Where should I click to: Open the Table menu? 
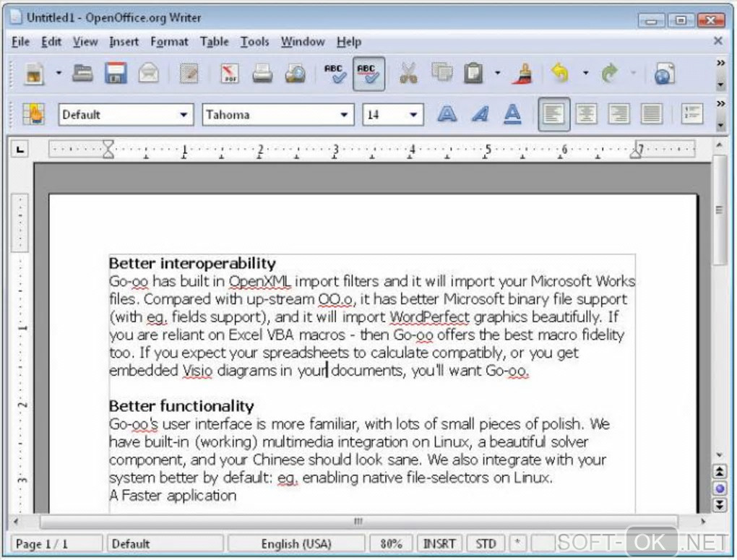(215, 42)
